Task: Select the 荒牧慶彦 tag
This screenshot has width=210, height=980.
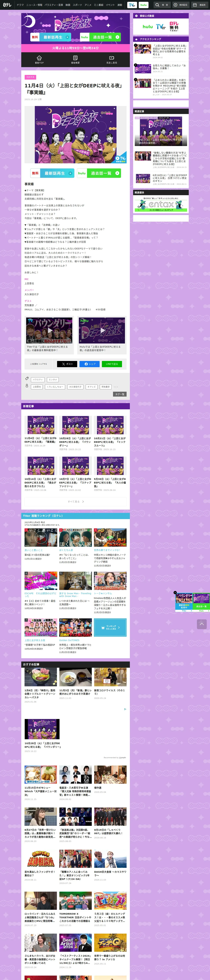Action: click(105, 387)
